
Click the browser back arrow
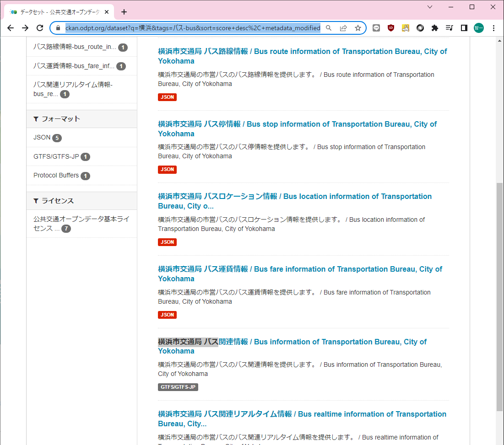point(11,28)
